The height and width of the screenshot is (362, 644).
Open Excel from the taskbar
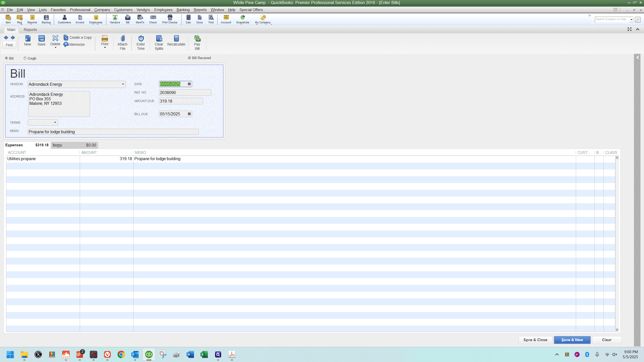coord(204,354)
